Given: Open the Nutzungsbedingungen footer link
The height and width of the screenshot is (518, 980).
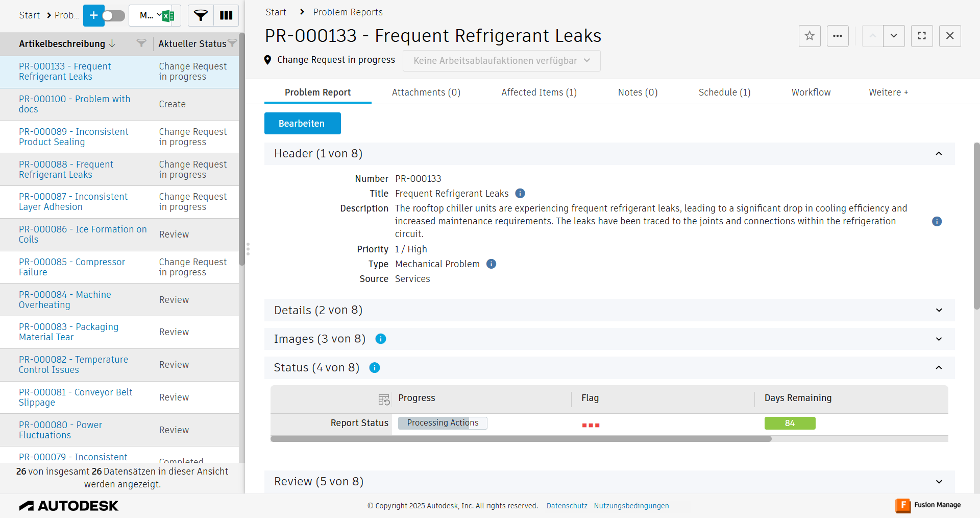Looking at the screenshot, I should (631, 506).
